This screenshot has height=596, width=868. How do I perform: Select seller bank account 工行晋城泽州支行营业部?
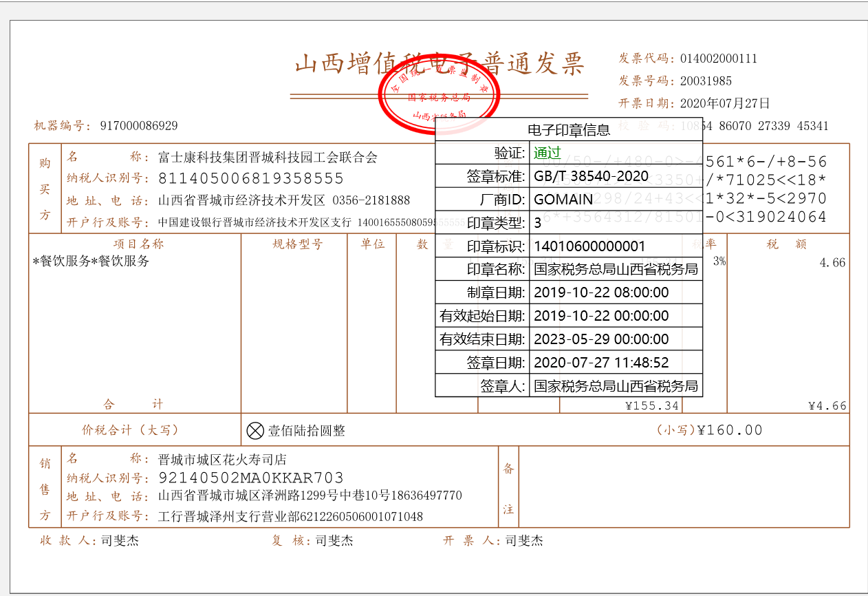point(227,516)
